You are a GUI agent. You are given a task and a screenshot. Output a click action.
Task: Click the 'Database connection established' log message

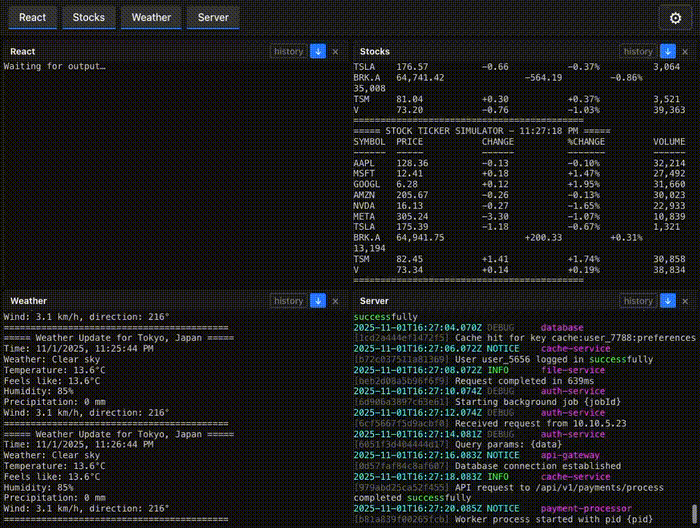pos(538,466)
